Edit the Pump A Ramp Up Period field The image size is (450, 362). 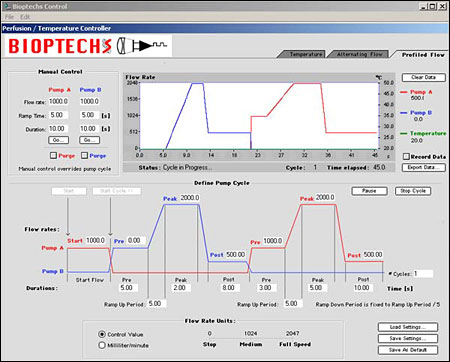point(293,304)
